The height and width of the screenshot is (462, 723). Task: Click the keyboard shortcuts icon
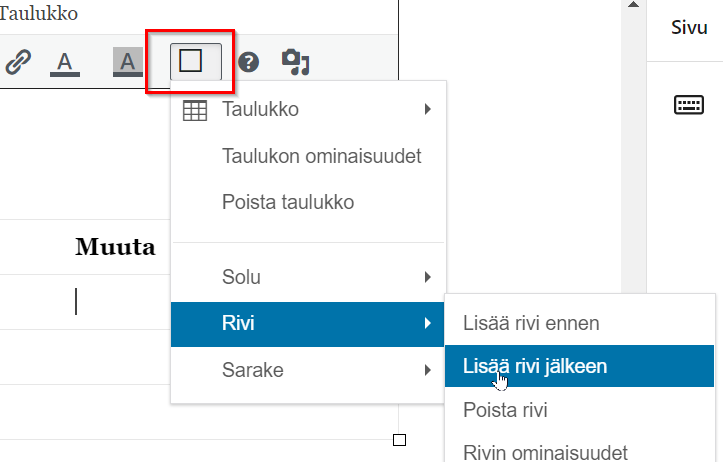tap(689, 106)
